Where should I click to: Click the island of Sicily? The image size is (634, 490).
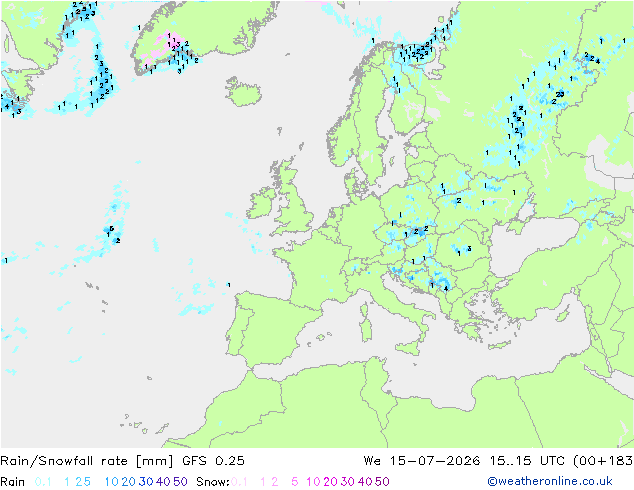[x=409, y=348]
